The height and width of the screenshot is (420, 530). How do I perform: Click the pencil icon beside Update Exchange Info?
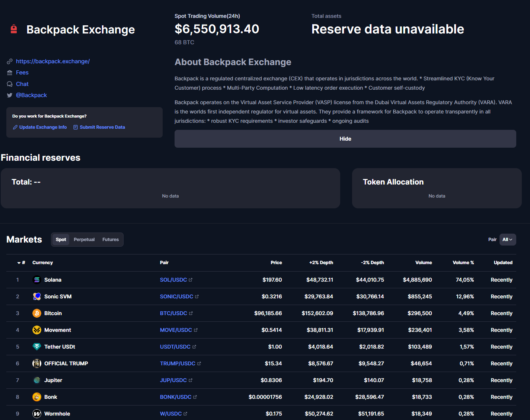(15, 127)
